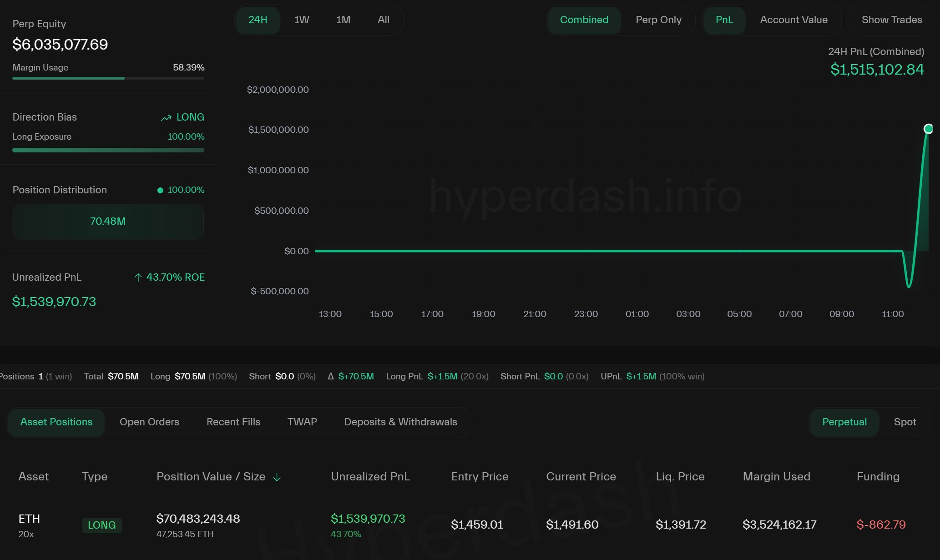Viewport: 940px width, 560px height.
Task: Click position value $70,483,243.48
Action: click(198, 519)
